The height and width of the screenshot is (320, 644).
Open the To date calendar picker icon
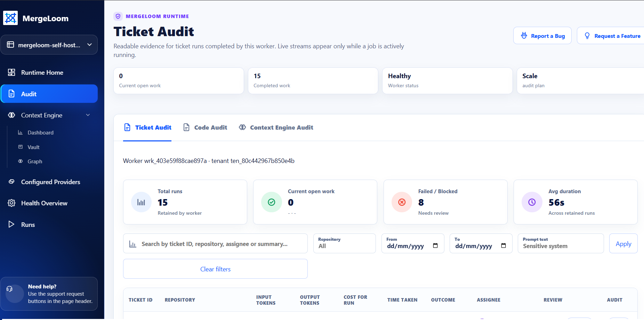pyautogui.click(x=504, y=246)
